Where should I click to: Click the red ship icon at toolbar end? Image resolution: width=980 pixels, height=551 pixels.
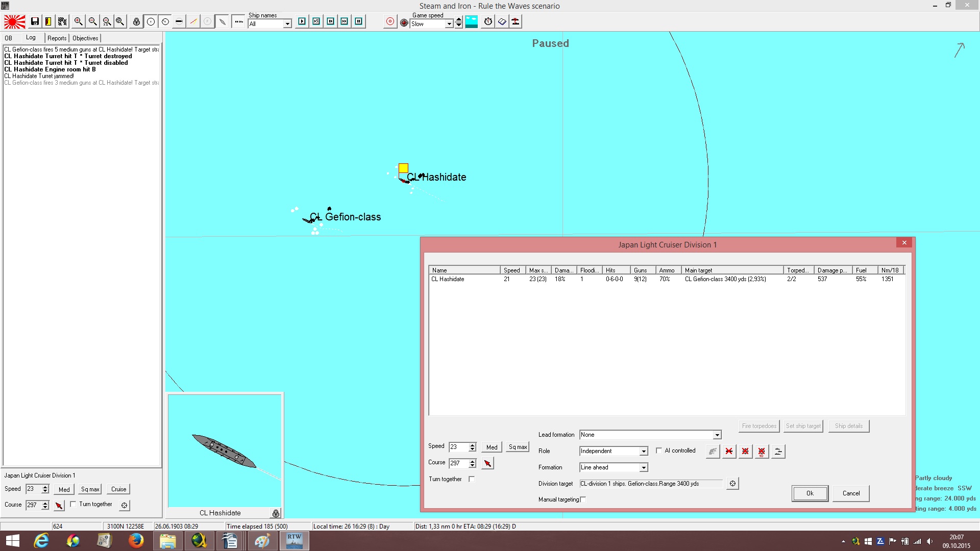(x=516, y=21)
